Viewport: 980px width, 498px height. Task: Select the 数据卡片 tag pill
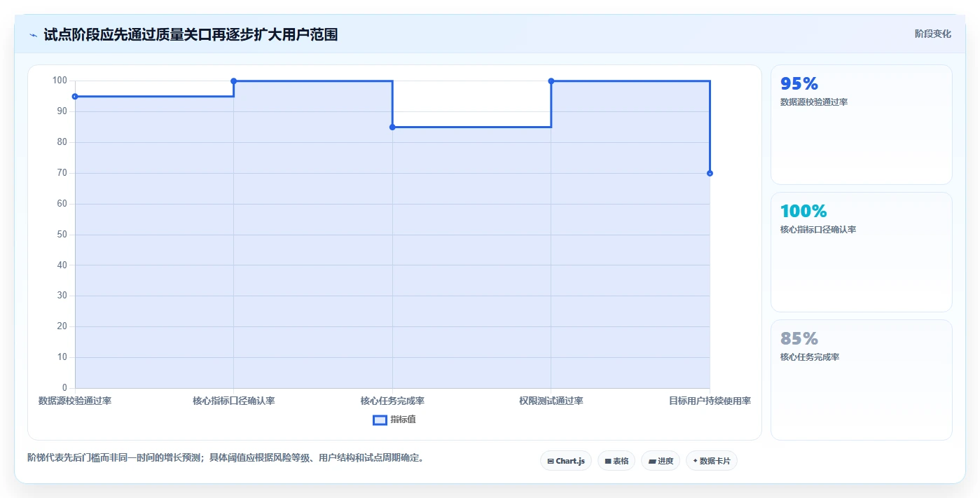point(712,461)
